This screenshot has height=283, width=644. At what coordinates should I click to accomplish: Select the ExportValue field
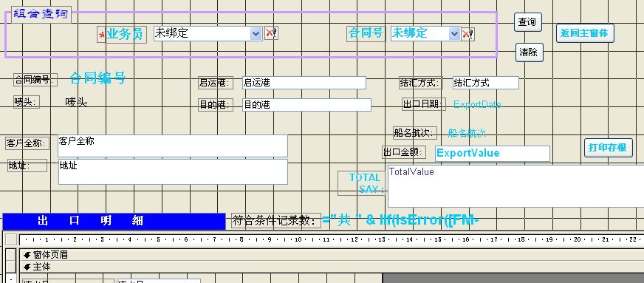coord(492,154)
